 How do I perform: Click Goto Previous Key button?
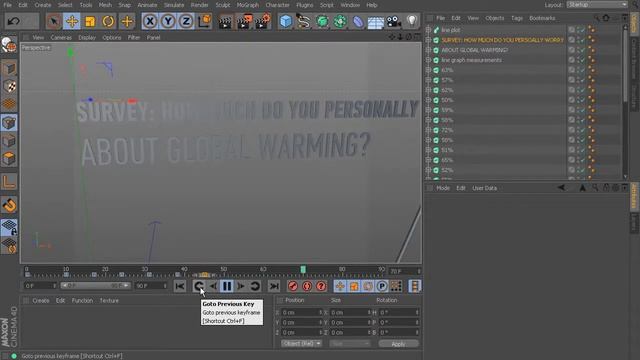tap(199, 286)
